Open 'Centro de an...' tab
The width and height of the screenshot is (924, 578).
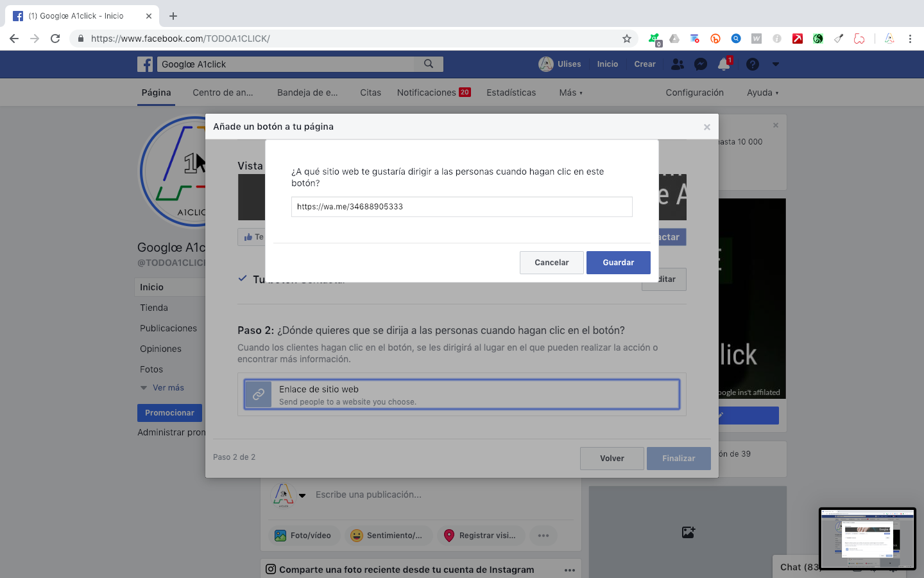pyautogui.click(x=223, y=92)
